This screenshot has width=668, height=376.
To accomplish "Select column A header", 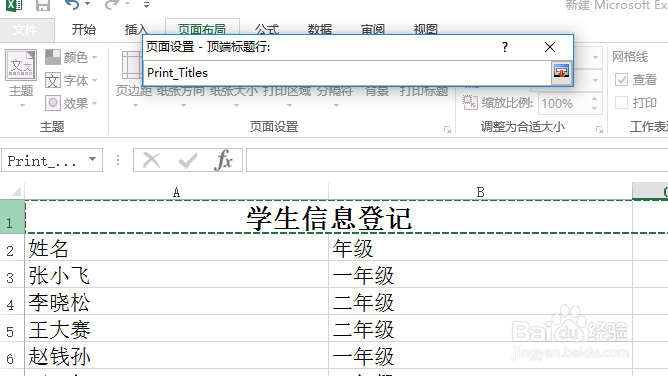I will (x=176, y=192).
